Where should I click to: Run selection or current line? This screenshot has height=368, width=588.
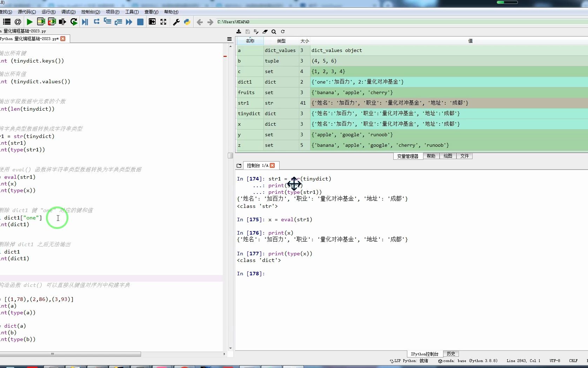pyautogui.click(x=62, y=22)
